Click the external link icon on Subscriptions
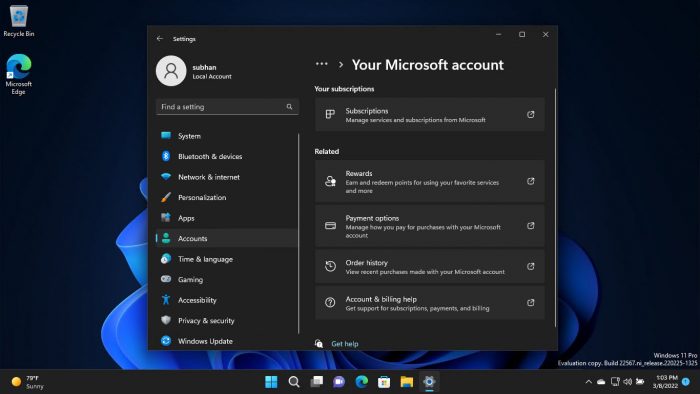The image size is (700, 394). [x=530, y=115]
